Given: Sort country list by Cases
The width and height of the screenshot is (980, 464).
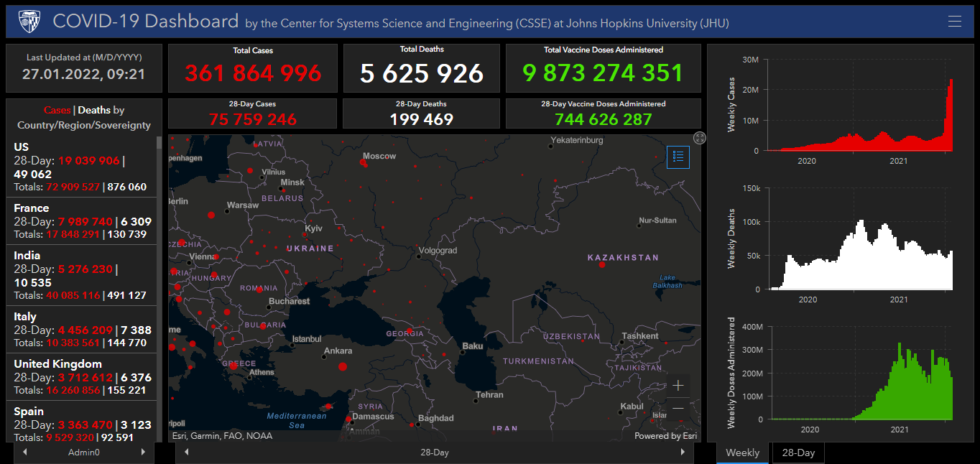Looking at the screenshot, I should point(57,110).
